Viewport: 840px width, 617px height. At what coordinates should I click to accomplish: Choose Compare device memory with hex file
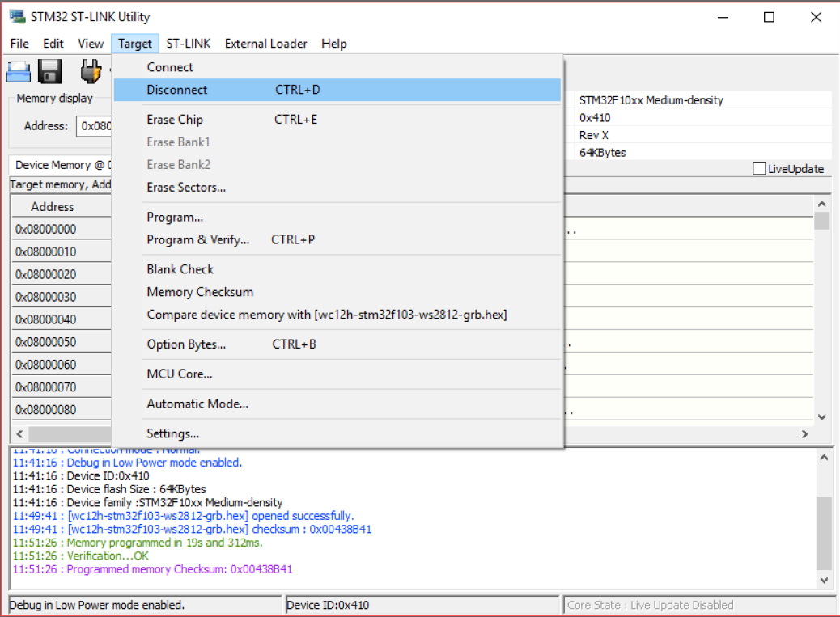click(x=337, y=314)
